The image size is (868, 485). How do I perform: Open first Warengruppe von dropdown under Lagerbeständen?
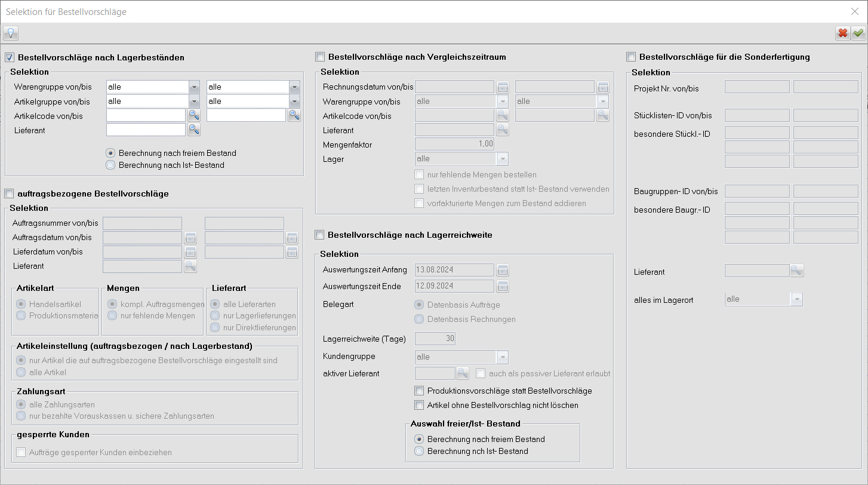[194, 87]
